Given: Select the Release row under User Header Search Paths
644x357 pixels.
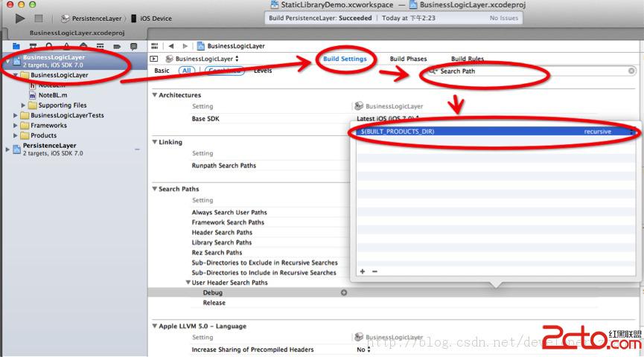Looking at the screenshot, I should (214, 303).
